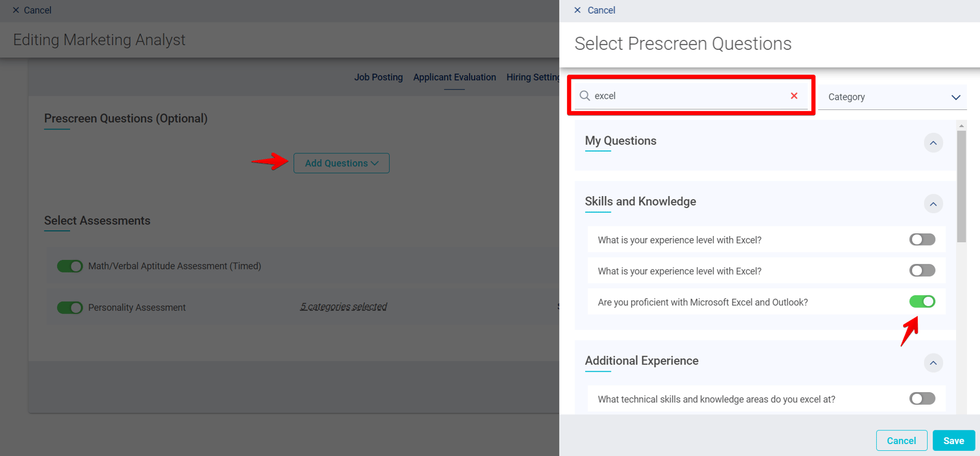This screenshot has height=456, width=980.
Task: Collapse the My Questions section
Action: point(933,142)
